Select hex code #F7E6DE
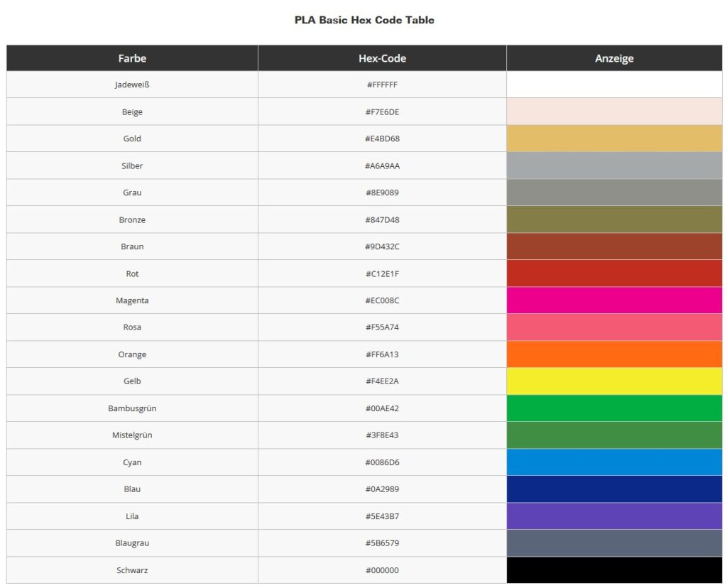This screenshot has height=588, width=727. [x=382, y=111]
